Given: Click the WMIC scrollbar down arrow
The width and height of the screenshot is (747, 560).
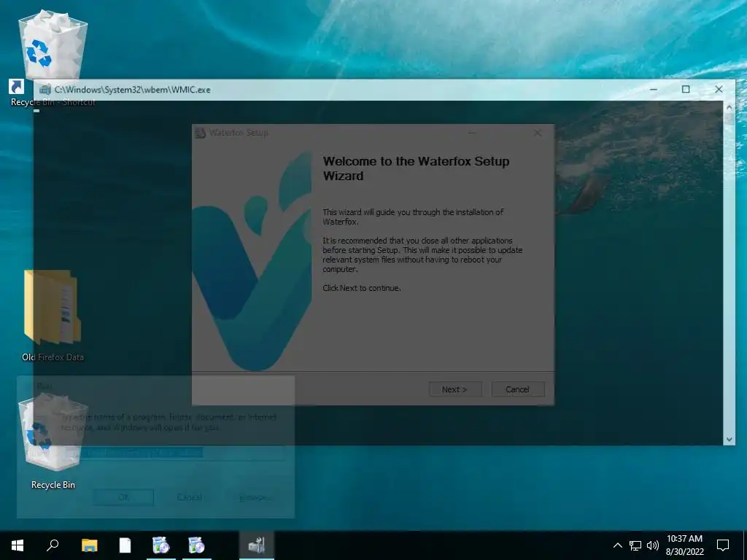Looking at the screenshot, I should [729, 440].
